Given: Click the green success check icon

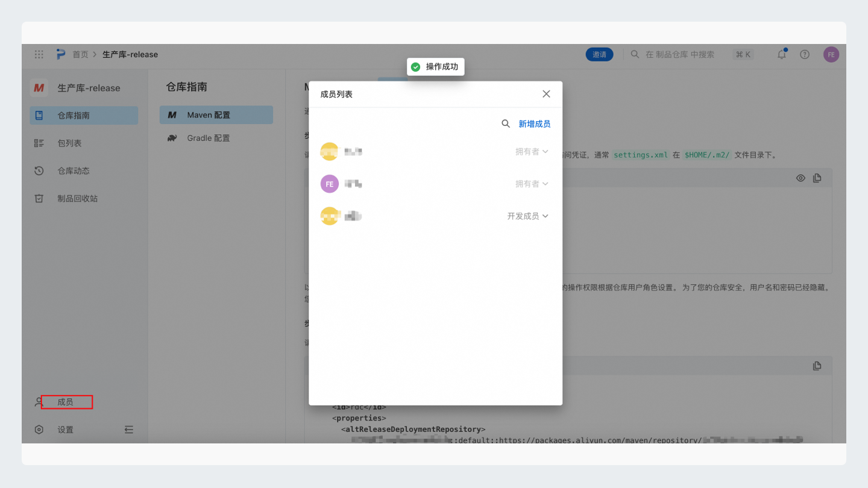Looking at the screenshot, I should [415, 67].
